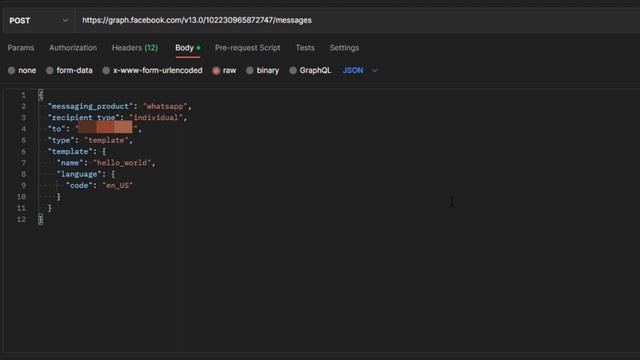Click the "hello_world" value text

(122, 163)
